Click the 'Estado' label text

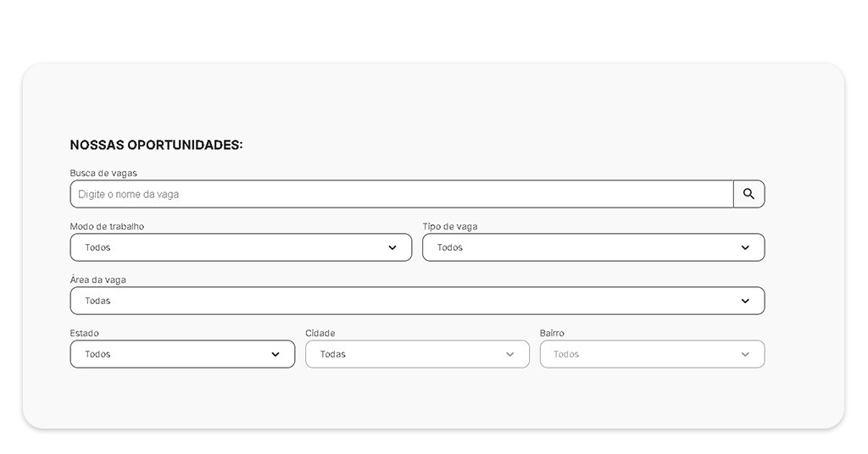84,333
